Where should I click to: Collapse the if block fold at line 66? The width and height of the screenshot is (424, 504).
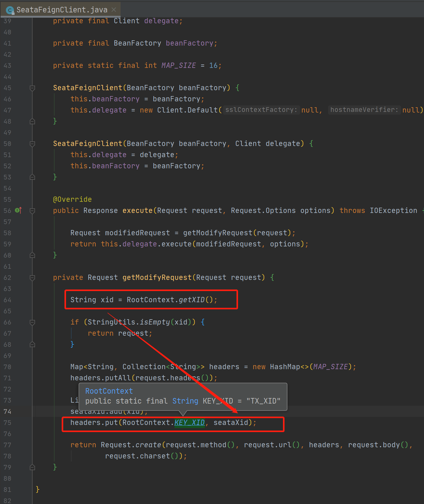32,322
